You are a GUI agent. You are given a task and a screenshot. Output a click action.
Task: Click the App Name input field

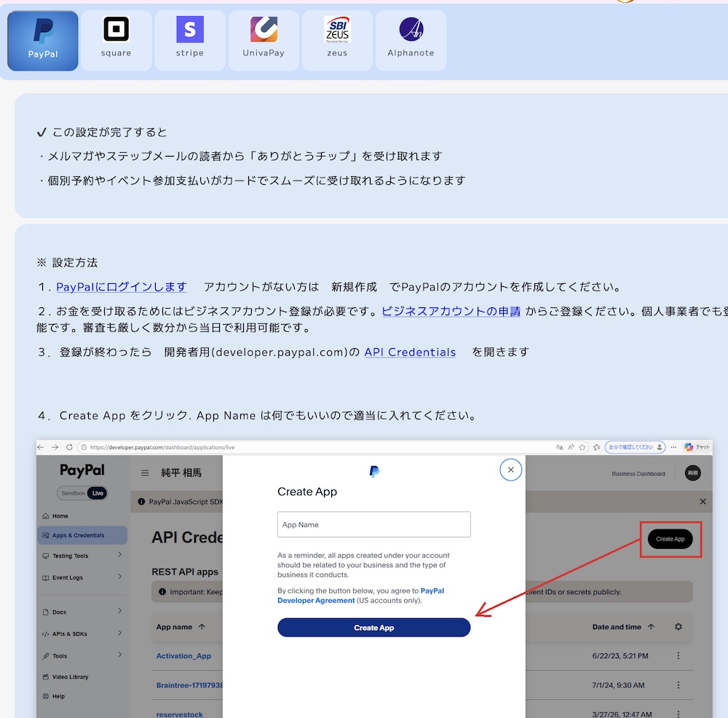click(x=373, y=524)
